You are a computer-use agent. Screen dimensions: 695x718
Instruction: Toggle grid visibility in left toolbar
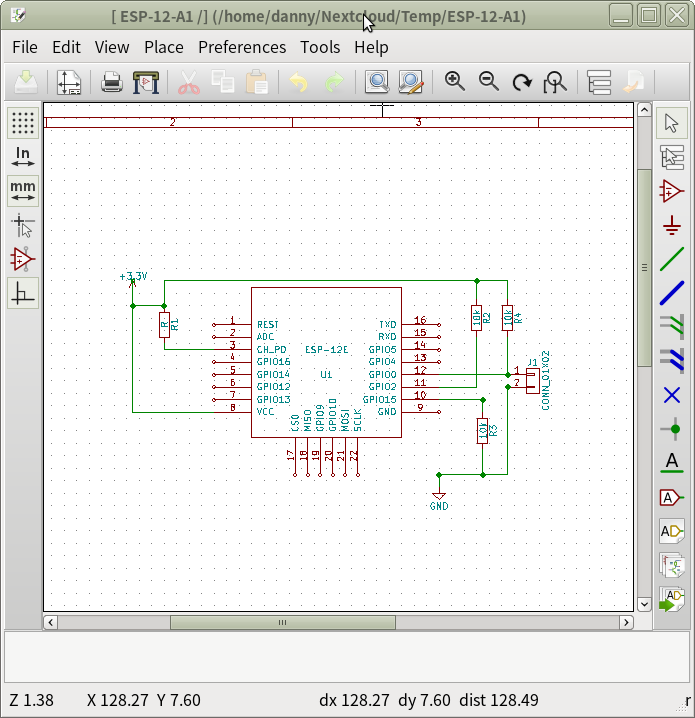[23, 123]
